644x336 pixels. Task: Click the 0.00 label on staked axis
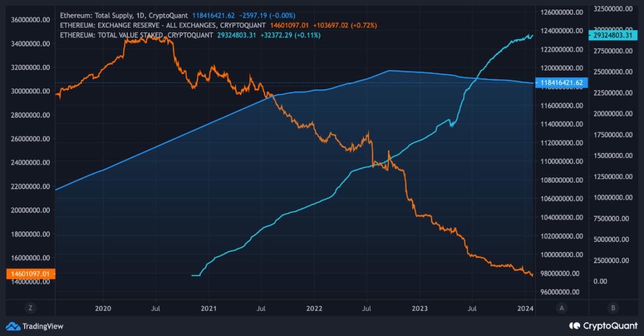tap(600, 281)
